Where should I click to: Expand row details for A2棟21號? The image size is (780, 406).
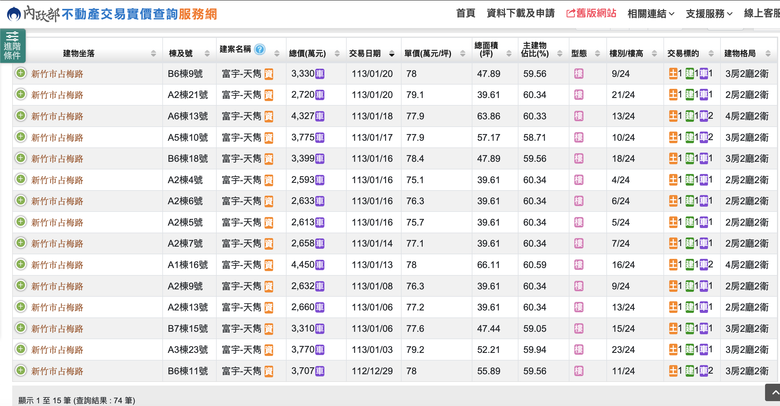pyautogui.click(x=20, y=94)
